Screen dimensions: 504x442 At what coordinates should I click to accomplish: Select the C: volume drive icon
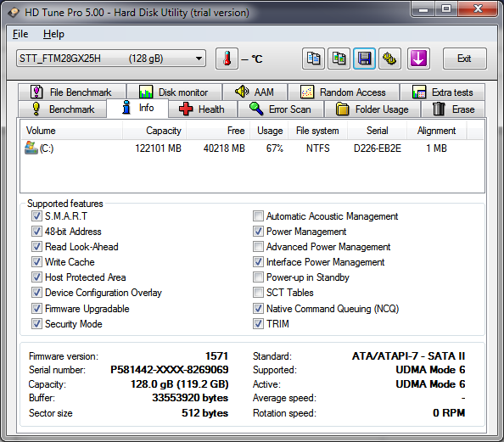(31, 148)
